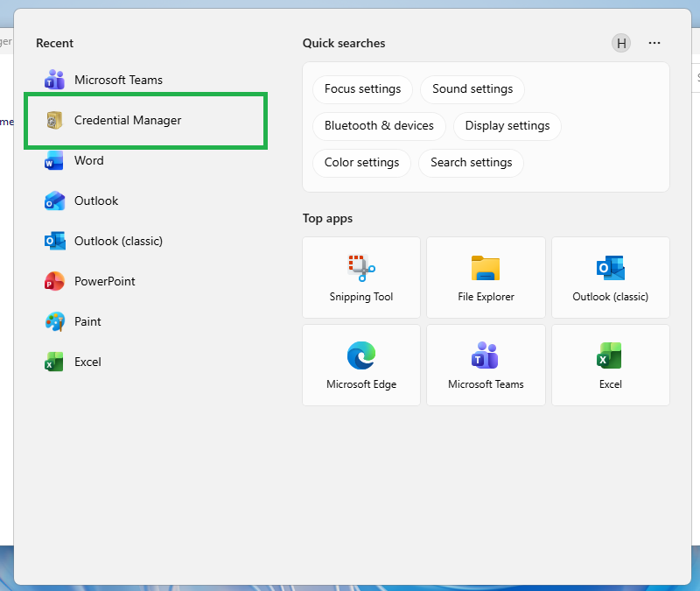The height and width of the screenshot is (591, 700).
Task: Launch Microsoft Edge icon in Top apps
Action: [361, 355]
